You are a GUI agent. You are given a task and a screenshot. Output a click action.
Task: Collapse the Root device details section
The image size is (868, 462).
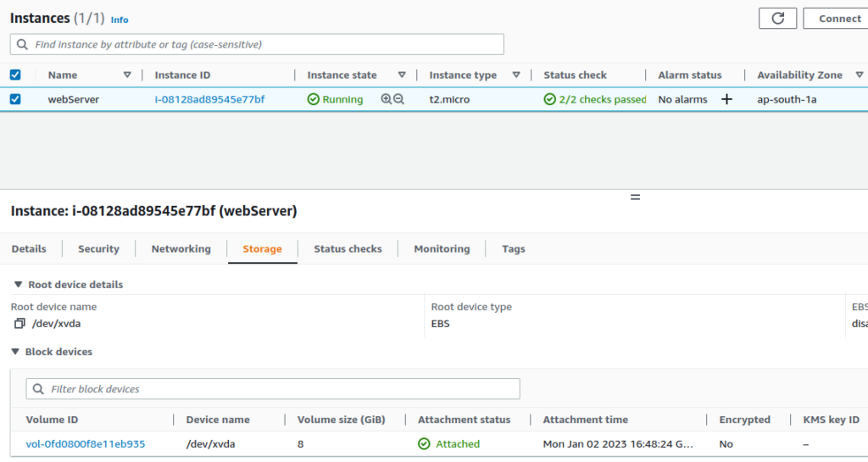(18, 285)
